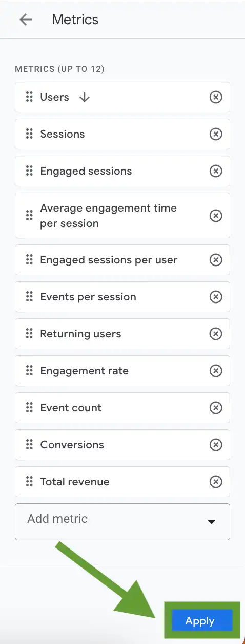Image resolution: width=245 pixels, height=644 pixels.
Task: Toggle sort arrow next to Users
Action: (x=85, y=97)
